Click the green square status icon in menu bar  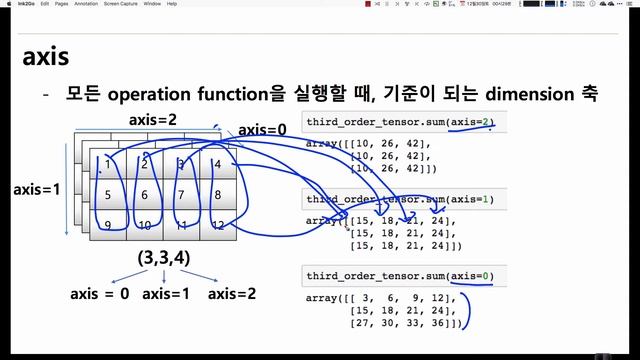click(x=436, y=4)
